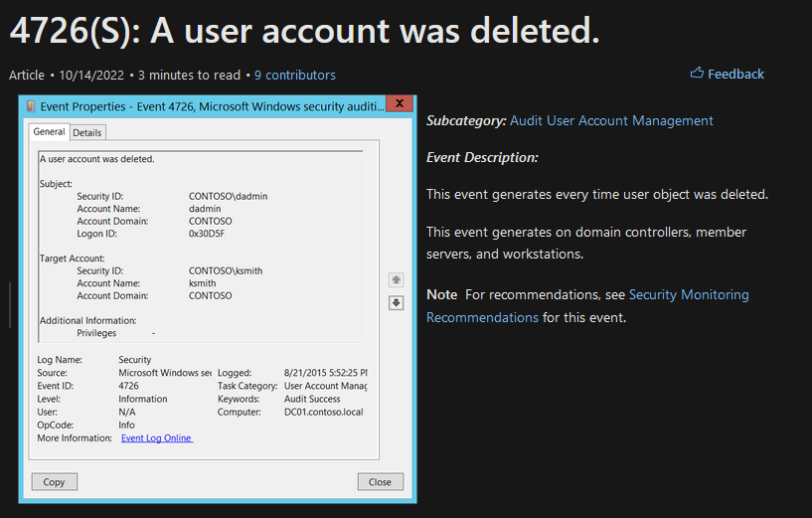The height and width of the screenshot is (518, 812).
Task: Click the Copy button
Action: pos(54,482)
